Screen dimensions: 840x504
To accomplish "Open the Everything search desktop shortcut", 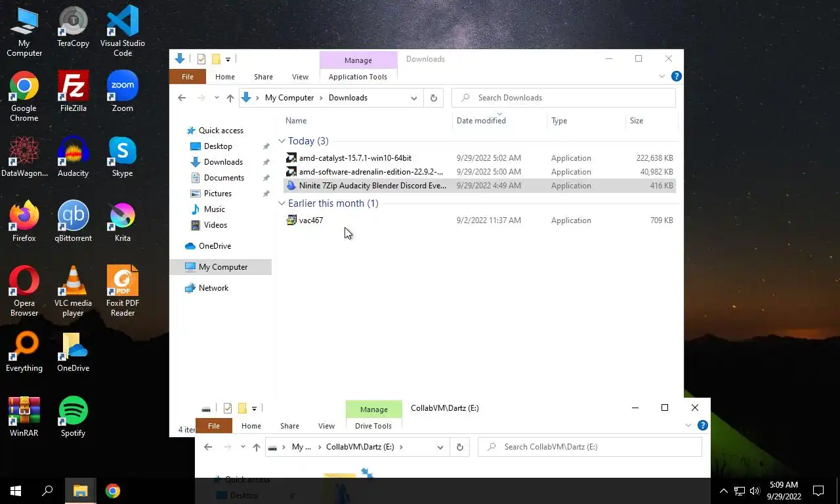I will coord(24,351).
